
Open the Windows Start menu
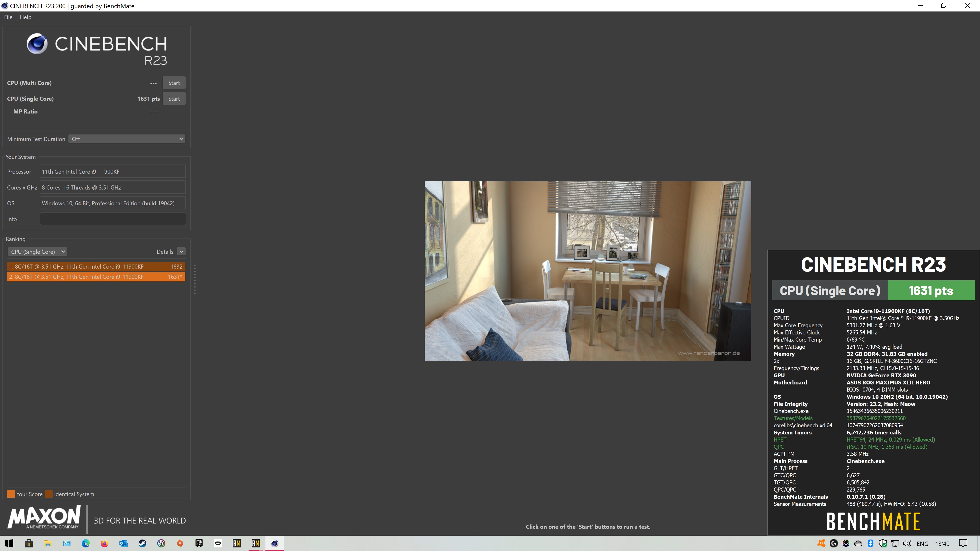[9, 543]
